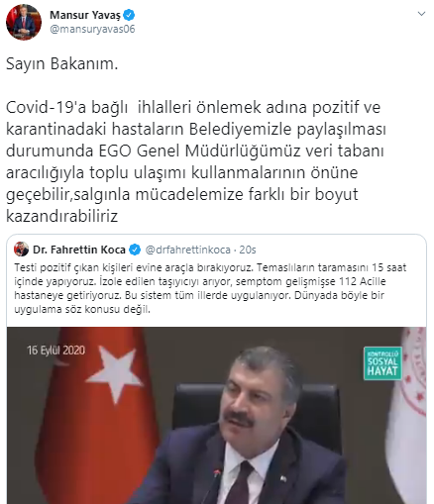Visit @mansuryavas06 handle
This screenshot has width=434, height=504.
pos(92,29)
